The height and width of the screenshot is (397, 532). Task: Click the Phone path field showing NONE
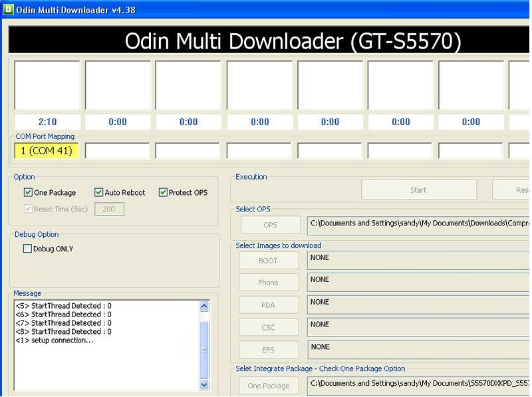(419, 283)
